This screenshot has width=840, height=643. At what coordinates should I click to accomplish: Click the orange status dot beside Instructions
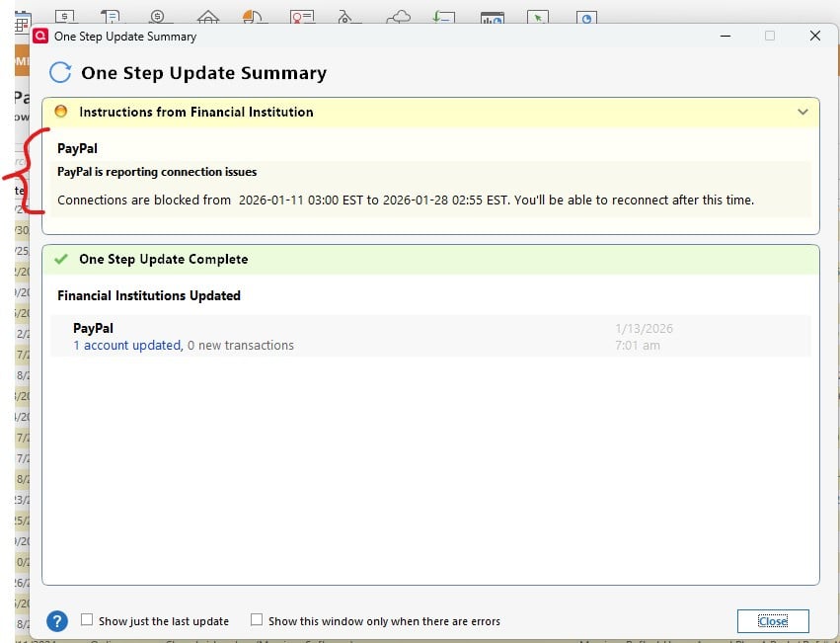coord(61,111)
